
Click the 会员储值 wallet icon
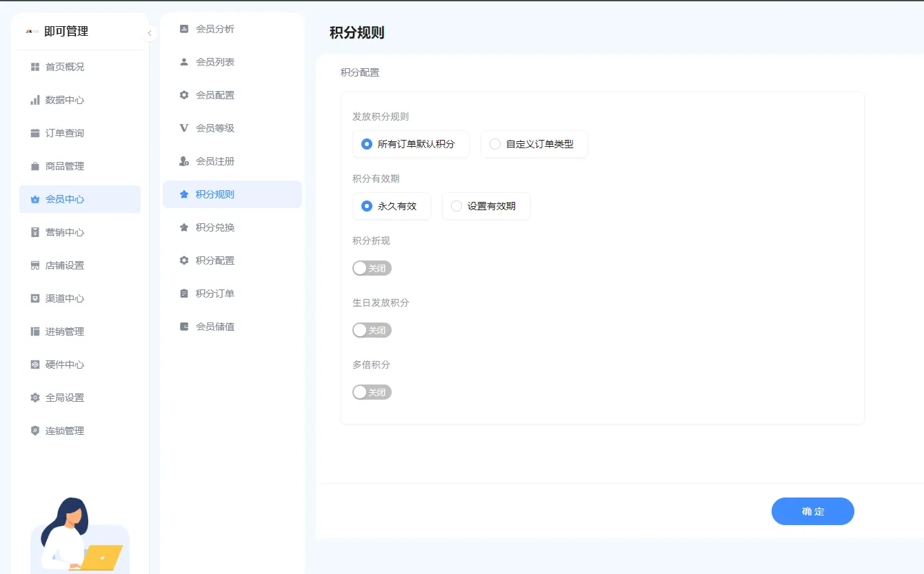pyautogui.click(x=184, y=326)
